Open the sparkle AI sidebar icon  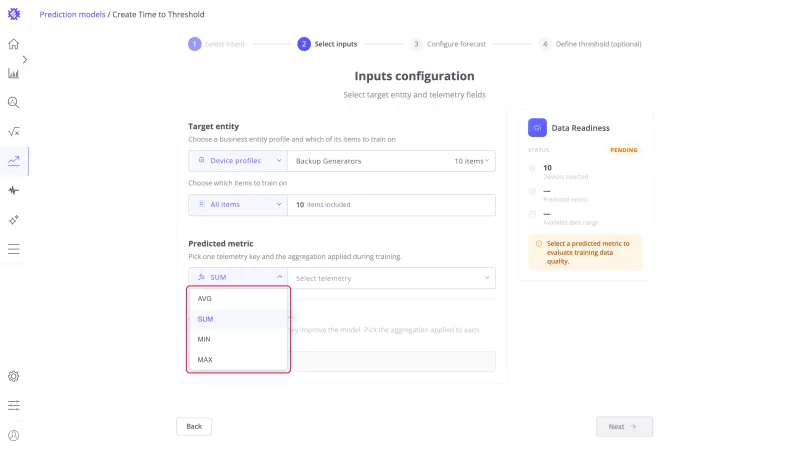click(14, 220)
